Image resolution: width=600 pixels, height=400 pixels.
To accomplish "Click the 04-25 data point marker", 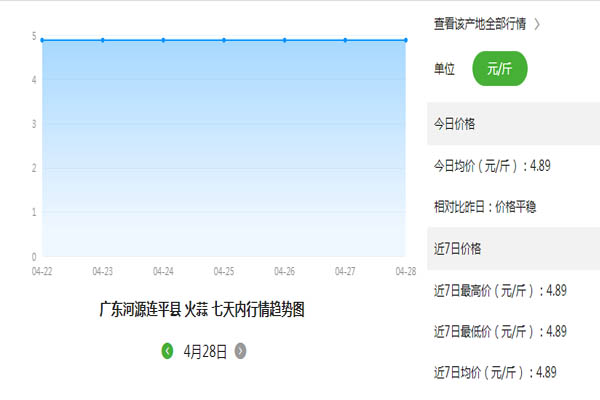I will [224, 40].
